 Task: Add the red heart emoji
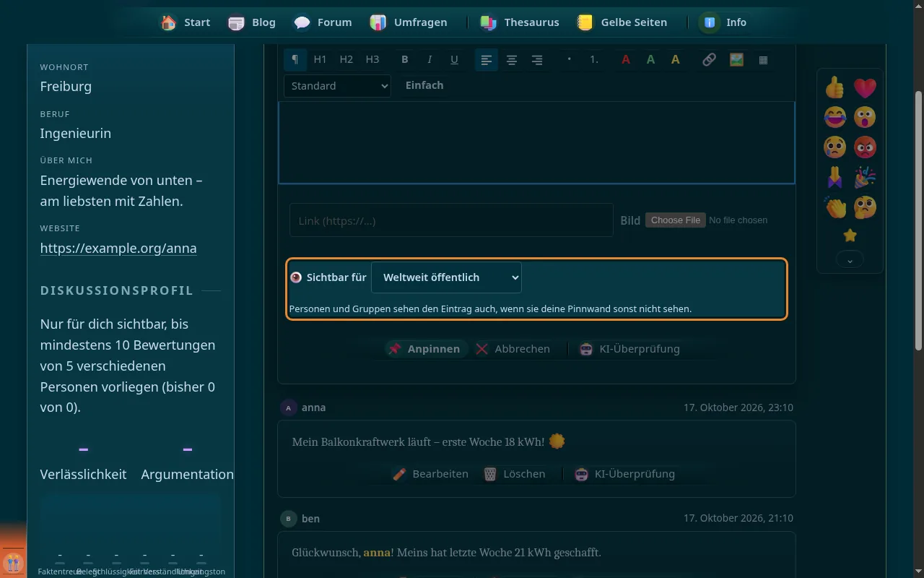pyautogui.click(x=865, y=88)
